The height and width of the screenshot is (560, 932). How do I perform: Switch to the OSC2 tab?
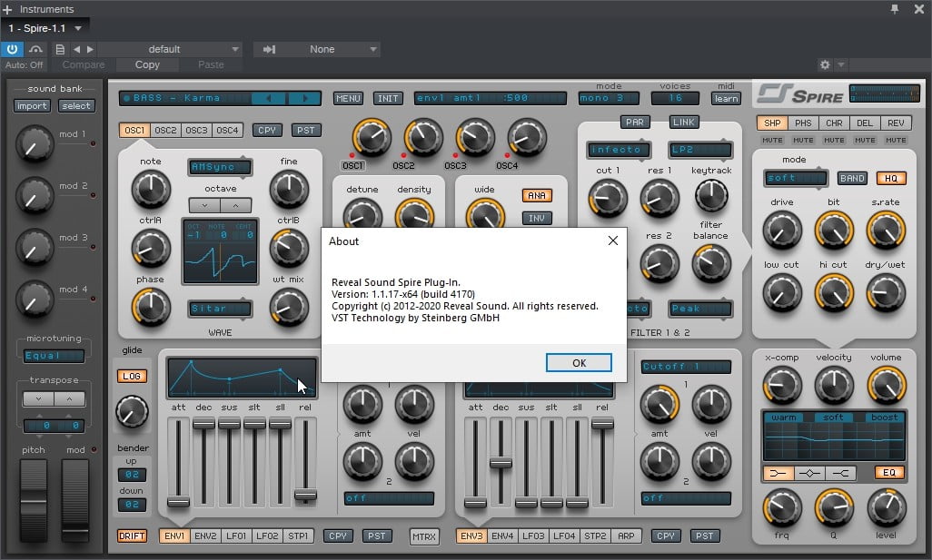coord(165,130)
